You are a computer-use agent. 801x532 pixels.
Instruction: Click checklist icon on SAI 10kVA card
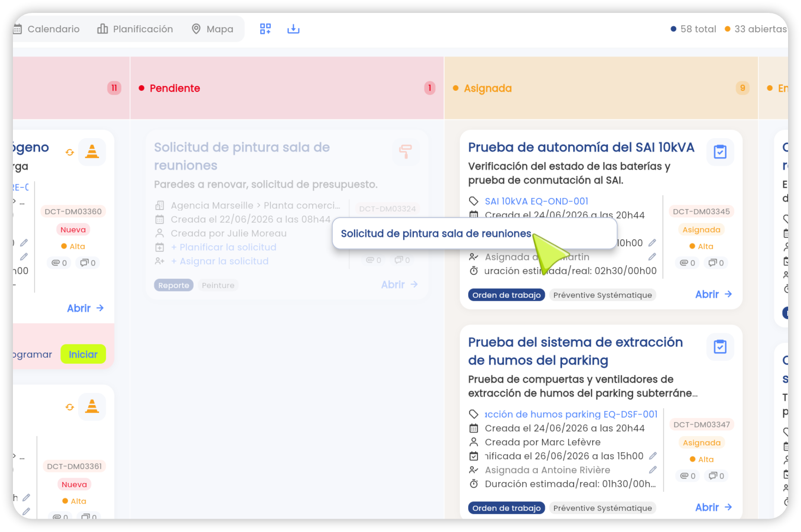point(720,152)
